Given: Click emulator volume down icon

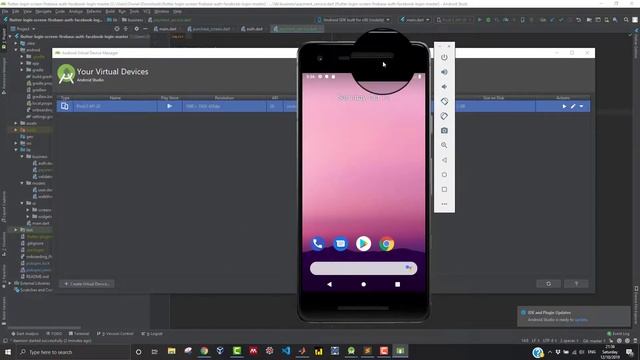Looking at the screenshot, I should [444, 87].
